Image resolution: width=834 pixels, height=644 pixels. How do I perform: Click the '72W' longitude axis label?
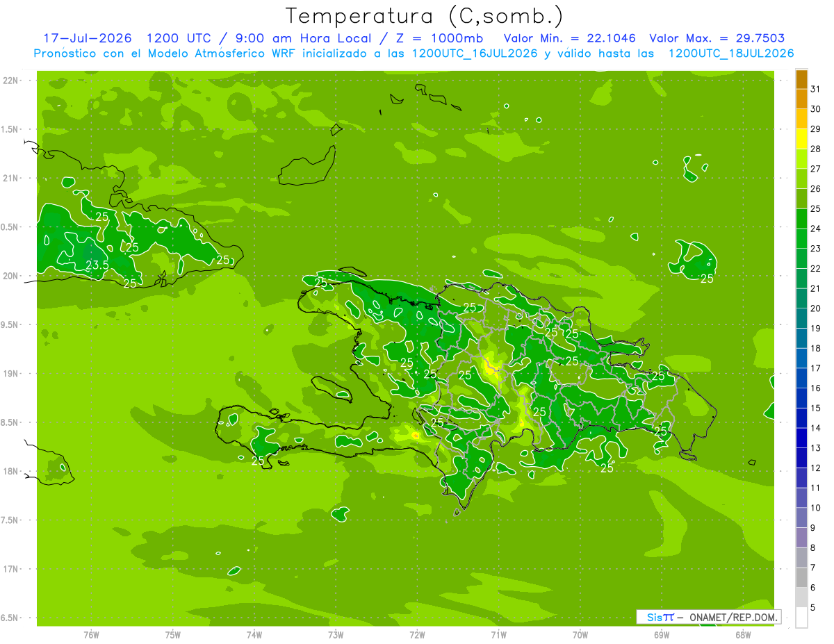pyautogui.click(x=417, y=634)
